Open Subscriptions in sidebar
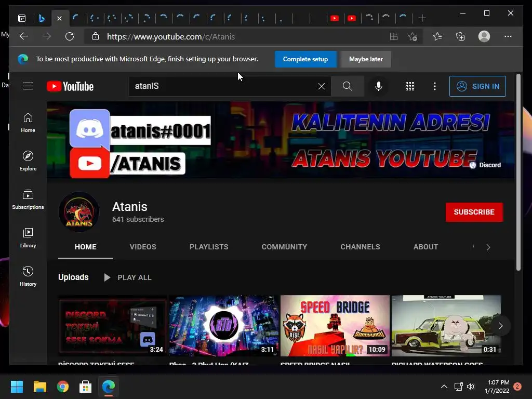532x399 pixels. (28, 199)
